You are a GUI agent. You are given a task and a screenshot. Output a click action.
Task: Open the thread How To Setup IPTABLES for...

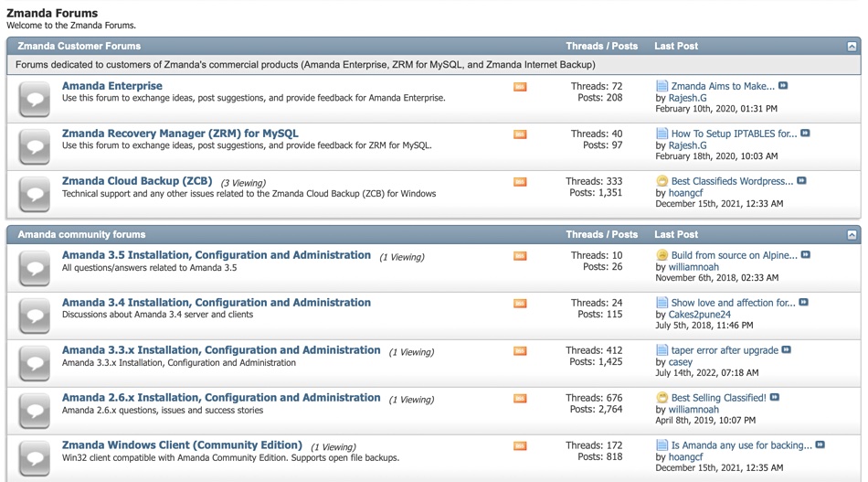click(734, 134)
